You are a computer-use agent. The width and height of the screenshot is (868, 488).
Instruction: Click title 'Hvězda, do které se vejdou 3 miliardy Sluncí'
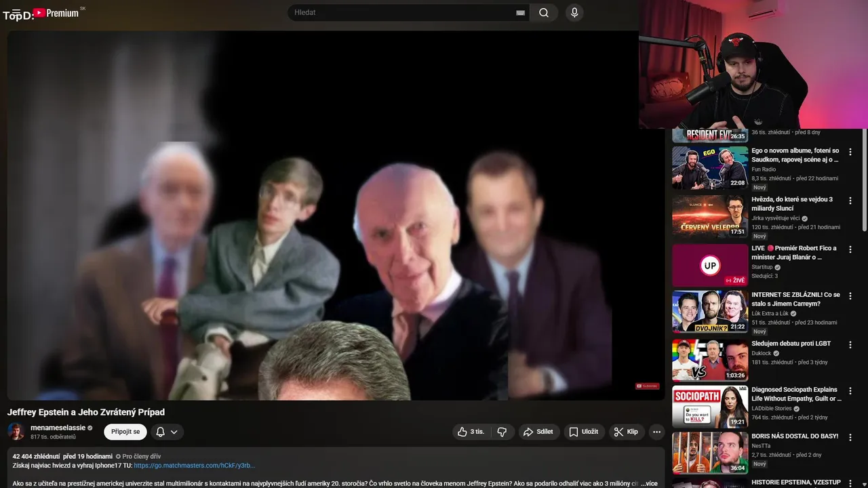tap(792, 204)
